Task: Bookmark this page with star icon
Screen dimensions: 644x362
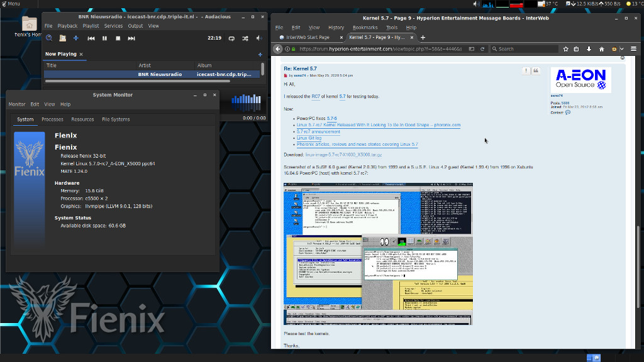Action: click(565, 49)
